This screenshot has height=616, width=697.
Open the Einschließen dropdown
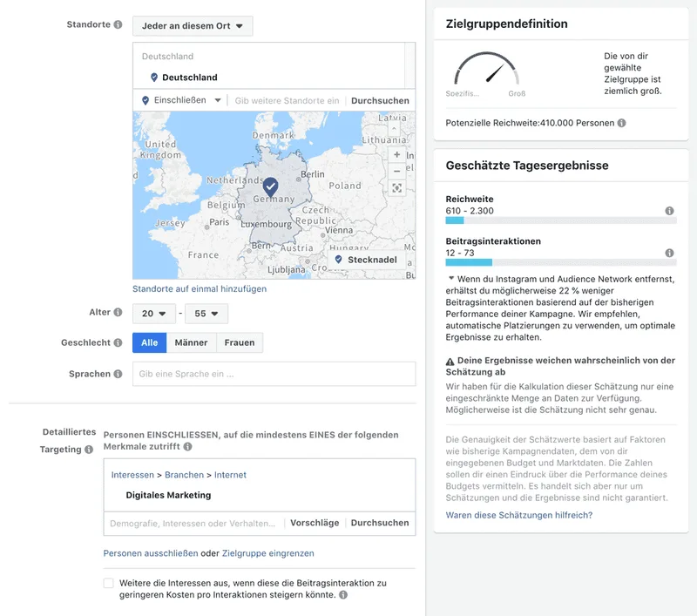point(181,100)
